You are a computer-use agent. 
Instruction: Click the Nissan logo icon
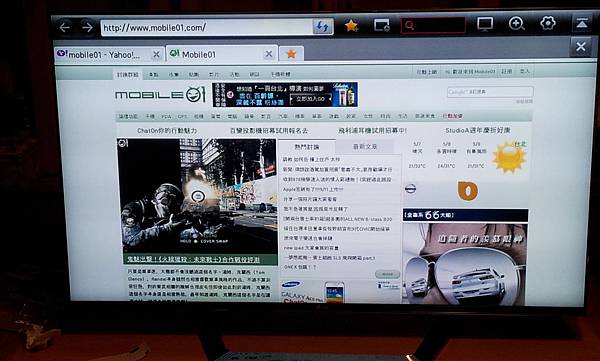tap(410, 188)
